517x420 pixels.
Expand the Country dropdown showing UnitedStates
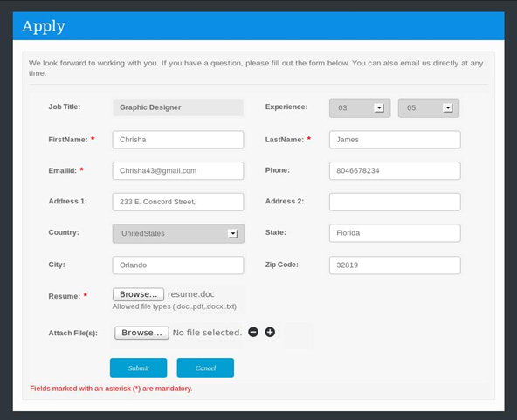point(178,233)
